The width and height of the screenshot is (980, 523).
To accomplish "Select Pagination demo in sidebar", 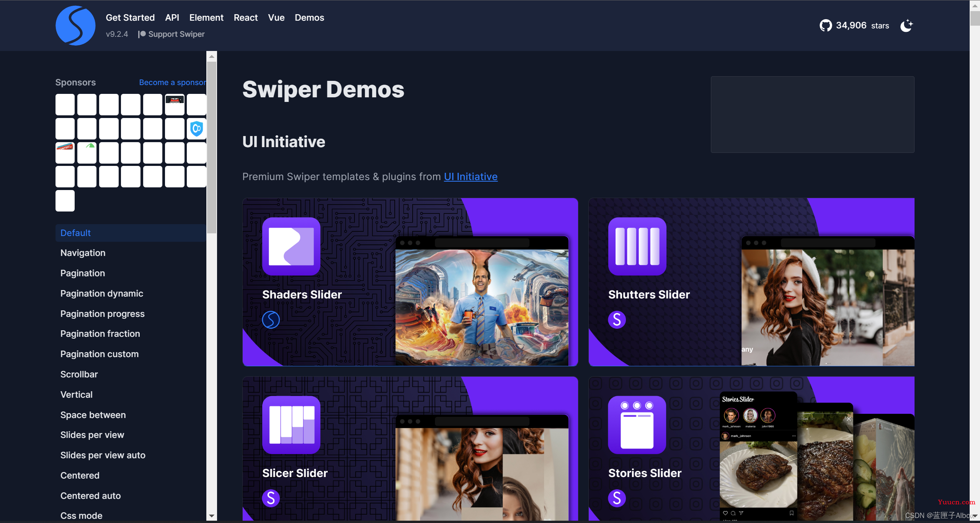I will click(83, 273).
